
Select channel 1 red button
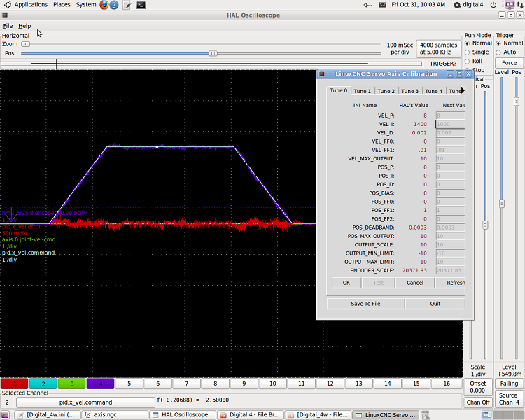tap(15, 384)
